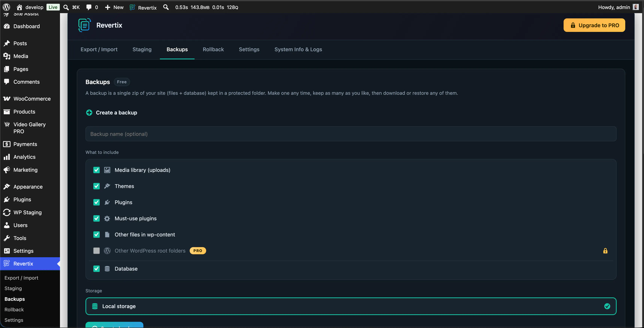
Task: Uncheck Other files in wp-content
Action: coord(97,235)
